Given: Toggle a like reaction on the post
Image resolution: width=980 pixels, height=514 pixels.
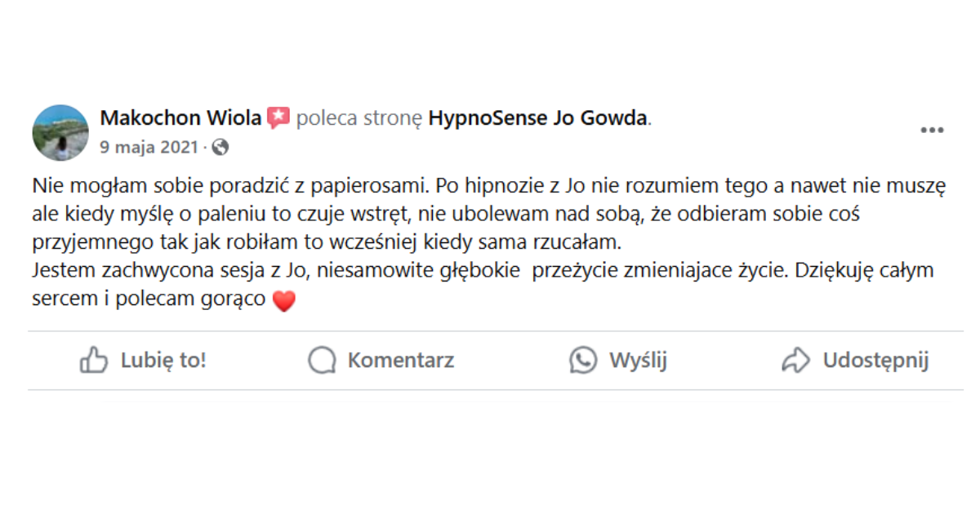Looking at the screenshot, I should pos(143,360).
